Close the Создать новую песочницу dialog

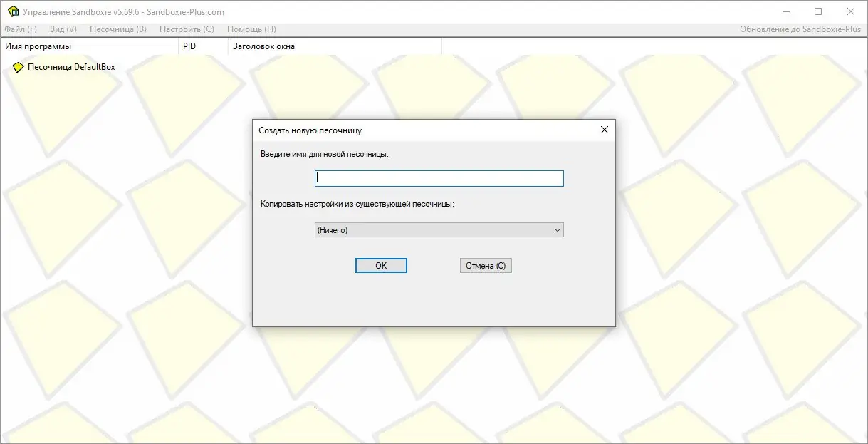pyautogui.click(x=604, y=130)
